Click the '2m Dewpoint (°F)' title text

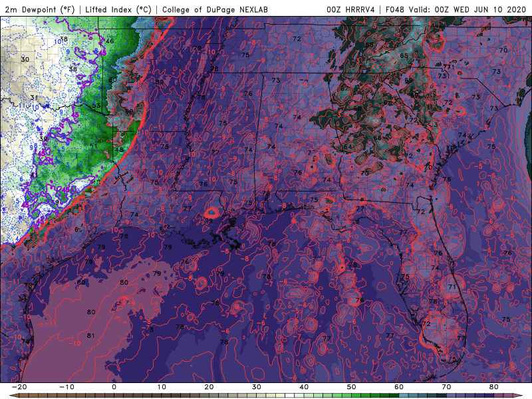pyautogui.click(x=40, y=9)
